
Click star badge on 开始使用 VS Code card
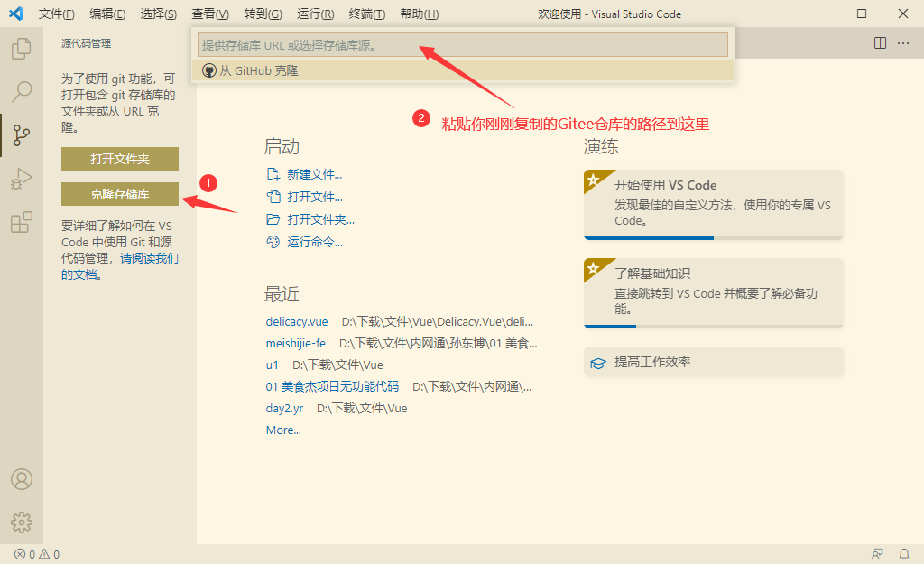594,180
